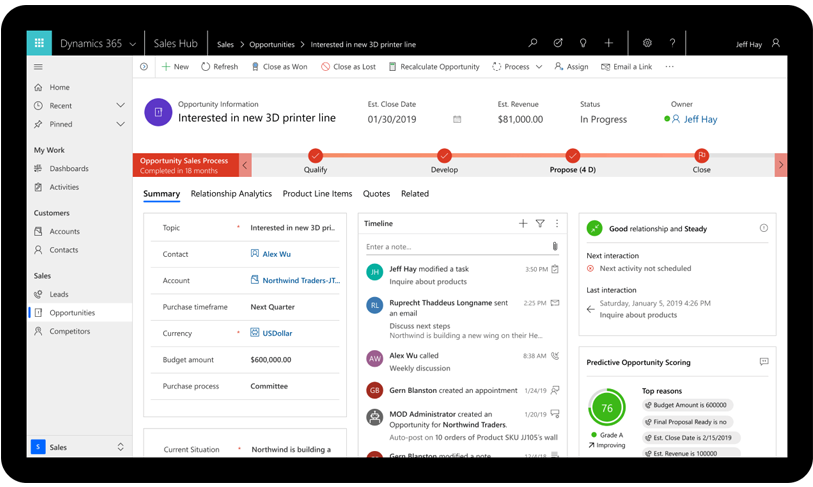Image resolution: width=813 pixels, height=487 pixels.
Task: Open timeline filter funnel icon
Action: point(540,224)
